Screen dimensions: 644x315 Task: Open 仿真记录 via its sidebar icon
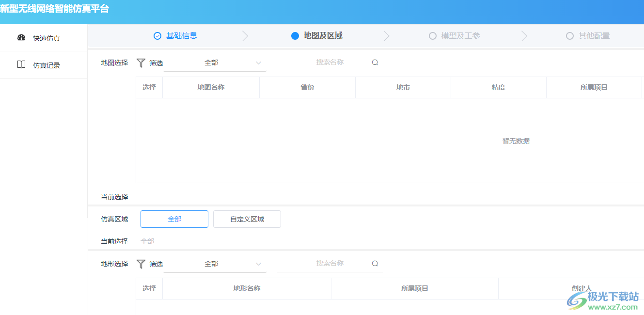(21, 64)
